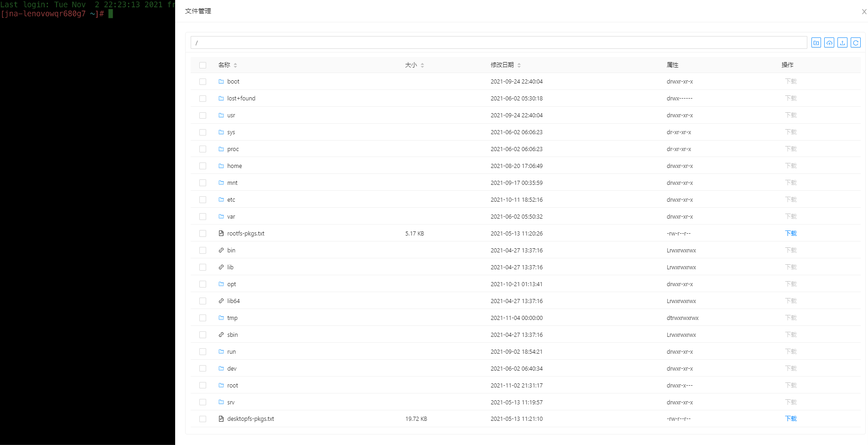Check the box for the boot folder
Screen dimensions: 868x445
pyautogui.click(x=203, y=82)
